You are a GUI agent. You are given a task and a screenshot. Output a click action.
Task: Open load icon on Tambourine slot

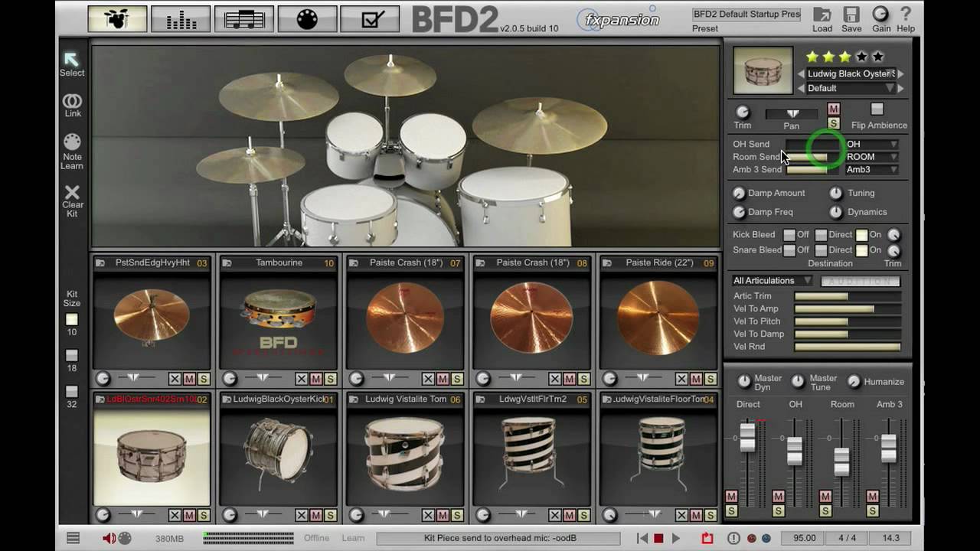227,263
